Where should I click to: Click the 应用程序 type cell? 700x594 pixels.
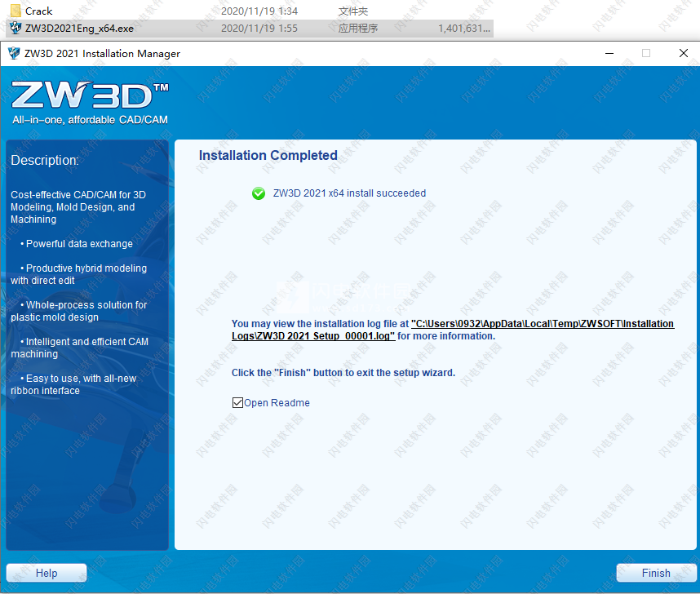(x=358, y=29)
